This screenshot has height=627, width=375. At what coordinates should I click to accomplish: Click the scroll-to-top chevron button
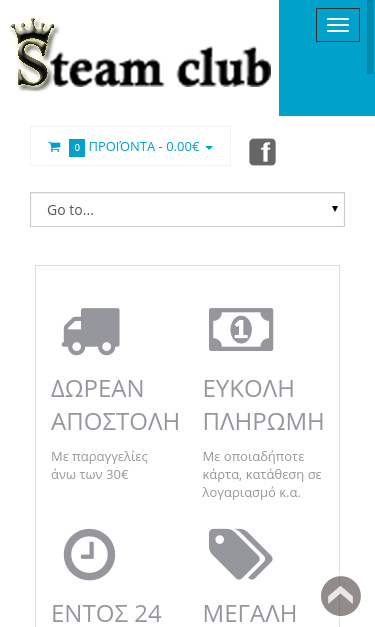tap(341, 596)
